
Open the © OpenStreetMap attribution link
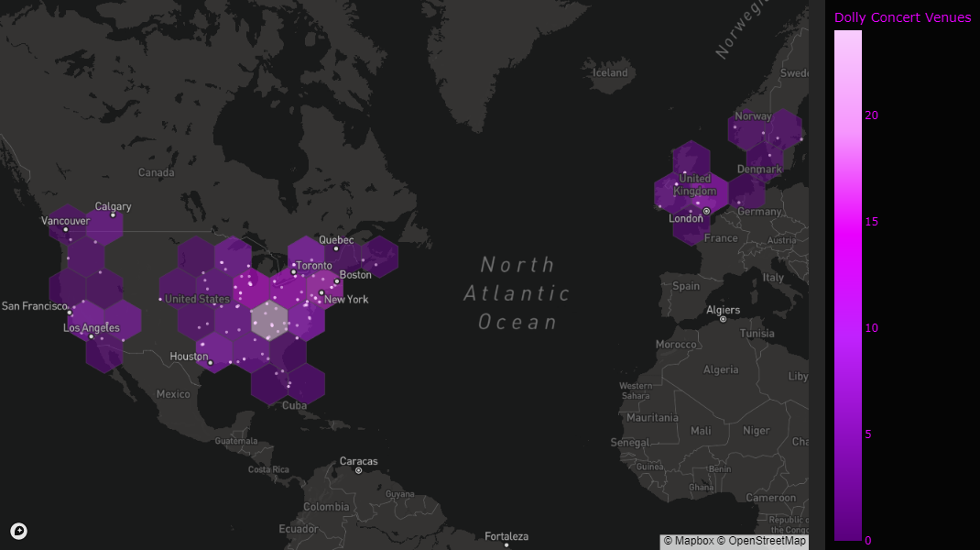[763, 540]
